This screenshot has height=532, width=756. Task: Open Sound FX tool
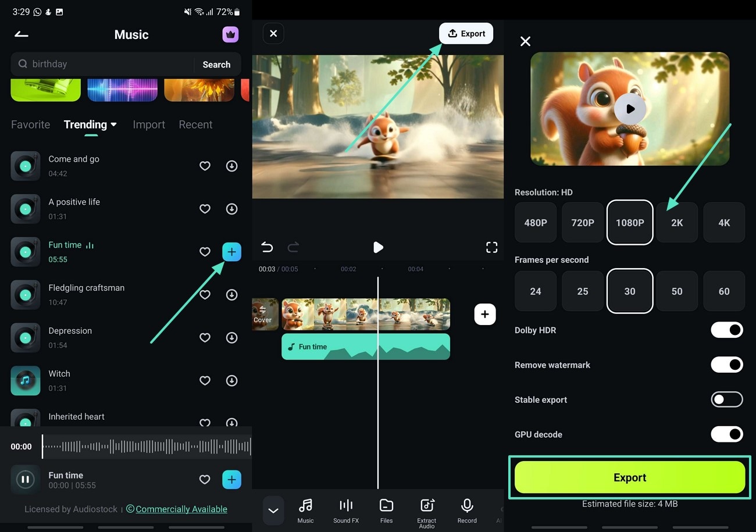tap(346, 511)
